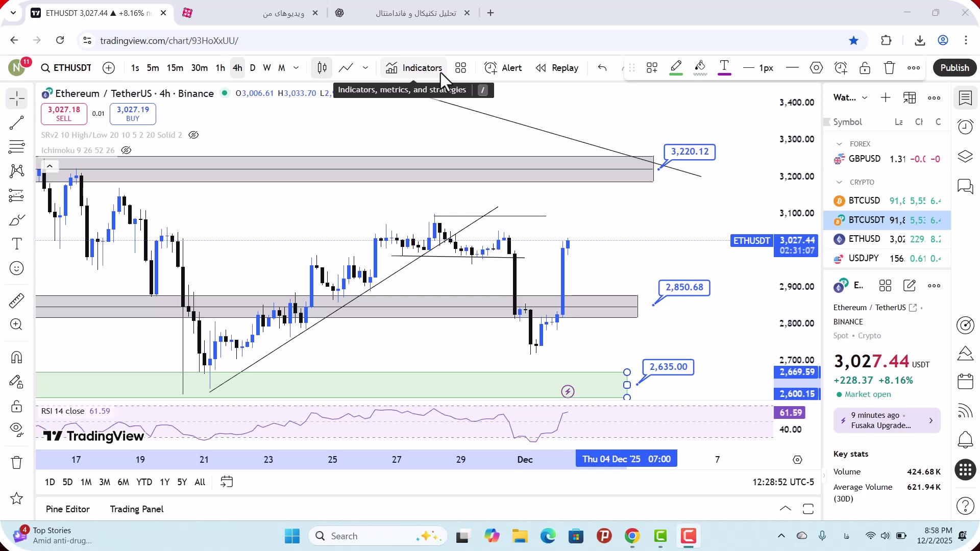Open the emoji icons tool
Screen dimensions: 980x551
17,268
